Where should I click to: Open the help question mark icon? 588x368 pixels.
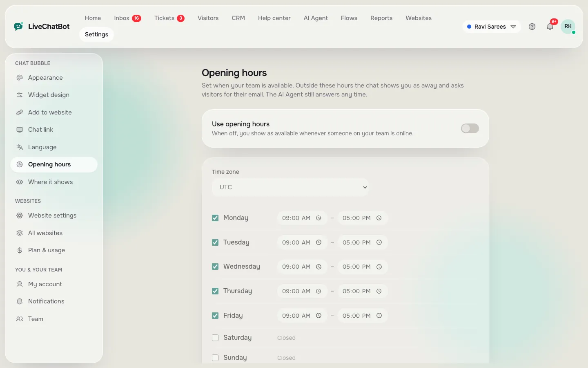[x=532, y=27]
